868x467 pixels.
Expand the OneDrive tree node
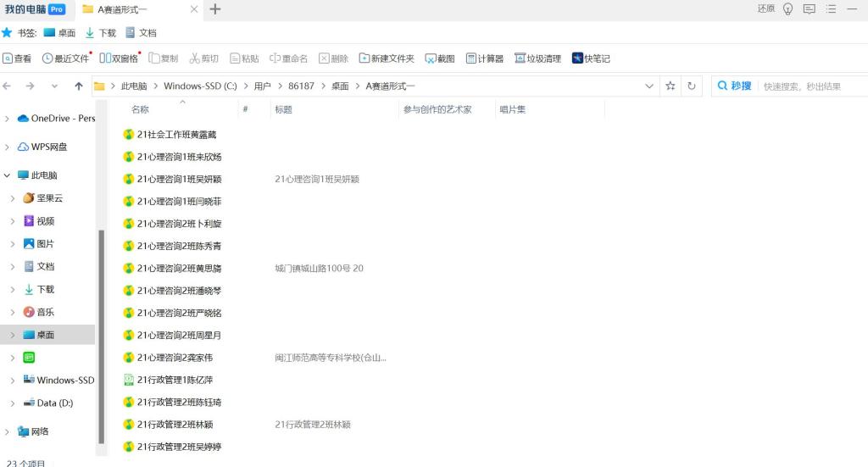click(x=8, y=119)
